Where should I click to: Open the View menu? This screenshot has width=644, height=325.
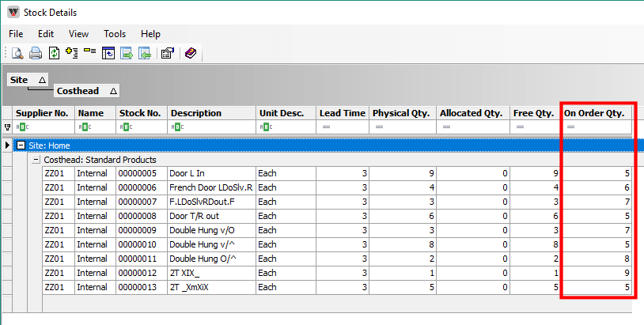(78, 34)
